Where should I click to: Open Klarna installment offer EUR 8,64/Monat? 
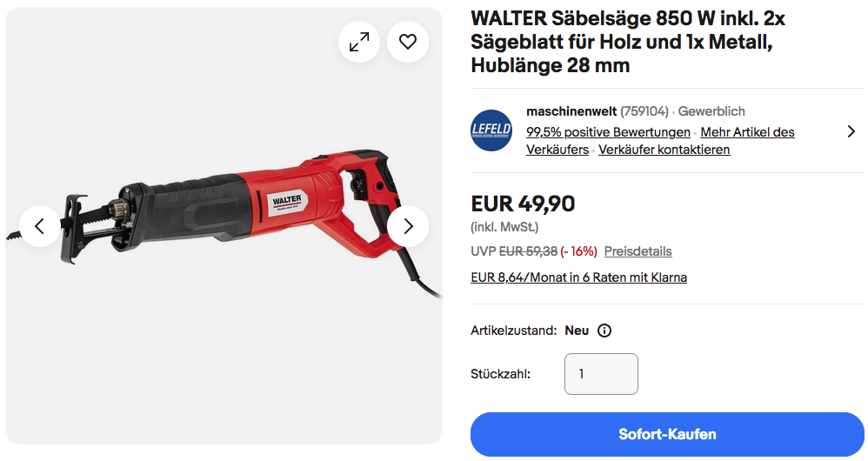click(578, 277)
